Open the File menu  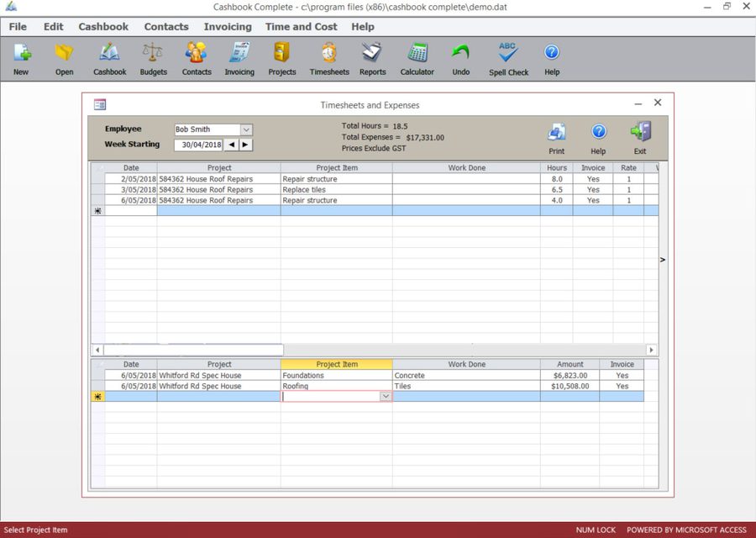18,27
